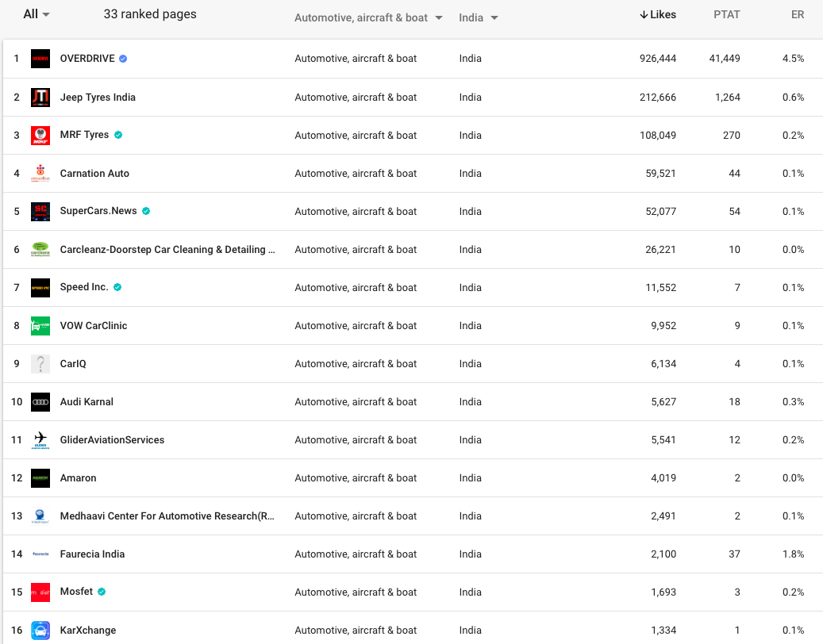The height and width of the screenshot is (644, 823).
Task: Click Faurecia India ER value 1.8%
Action: (793, 554)
